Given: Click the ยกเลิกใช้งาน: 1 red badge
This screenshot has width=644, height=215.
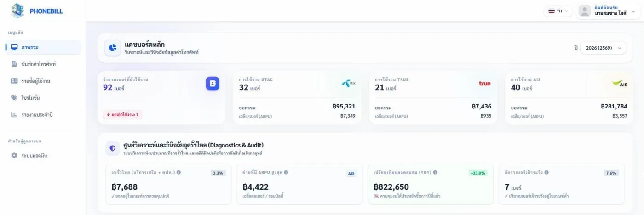Looking at the screenshot, I should coord(122,114).
